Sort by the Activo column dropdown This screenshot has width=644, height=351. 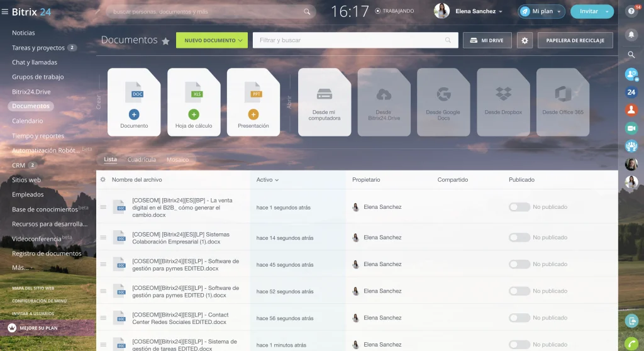click(x=267, y=180)
